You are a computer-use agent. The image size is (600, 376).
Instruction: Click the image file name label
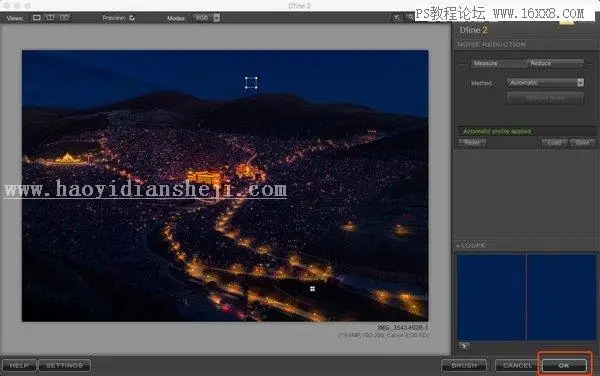(403, 328)
